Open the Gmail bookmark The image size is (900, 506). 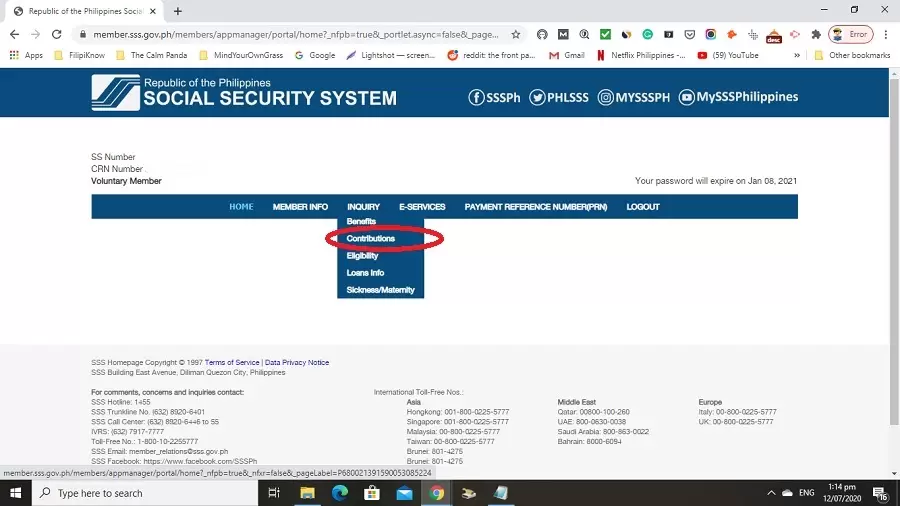pos(567,55)
